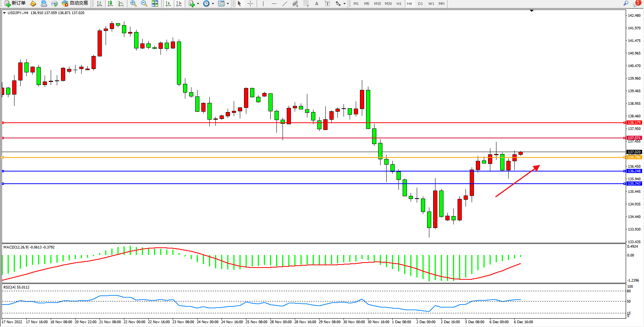Zoom out on the chart
Screen dimensions: 644x327
(144, 3)
